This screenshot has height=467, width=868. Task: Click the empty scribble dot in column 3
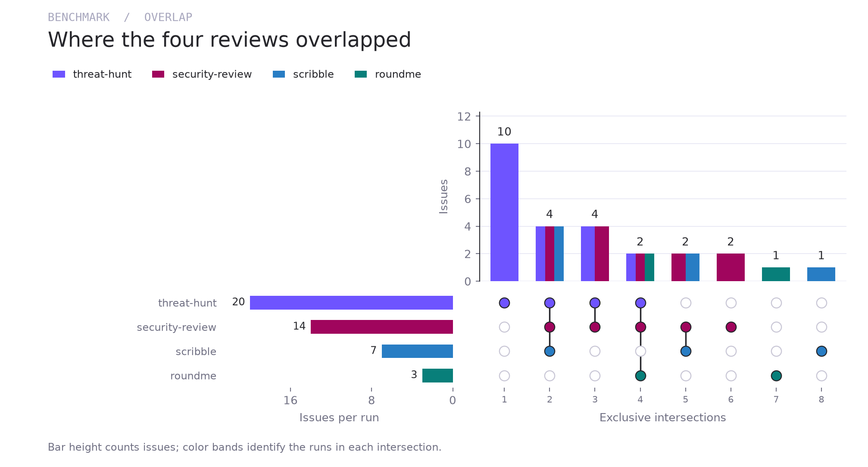[x=595, y=351]
